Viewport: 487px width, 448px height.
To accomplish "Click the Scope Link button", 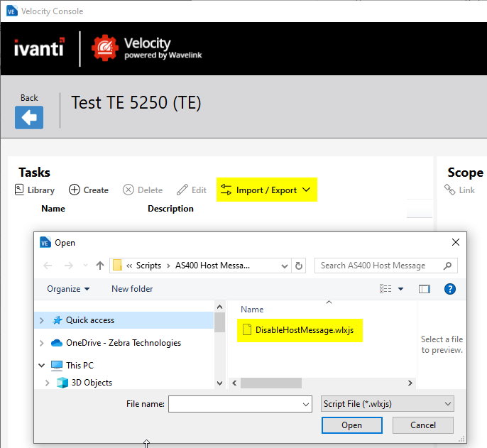I will [x=460, y=190].
